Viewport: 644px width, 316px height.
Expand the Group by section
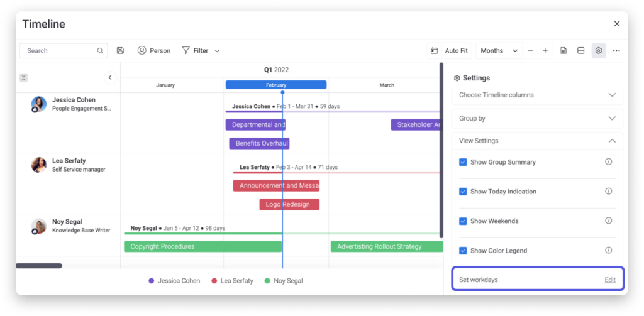point(537,118)
